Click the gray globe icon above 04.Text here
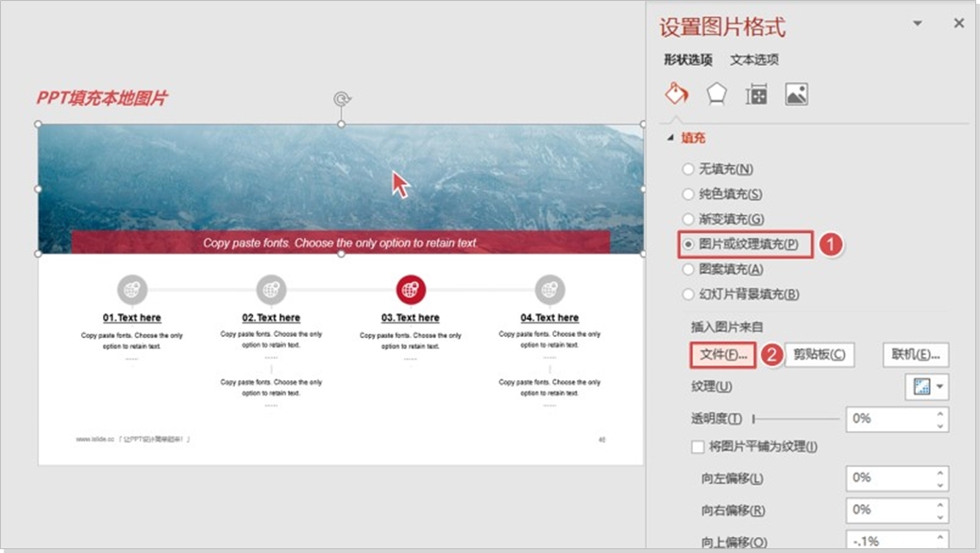980x553 pixels. pos(549,290)
